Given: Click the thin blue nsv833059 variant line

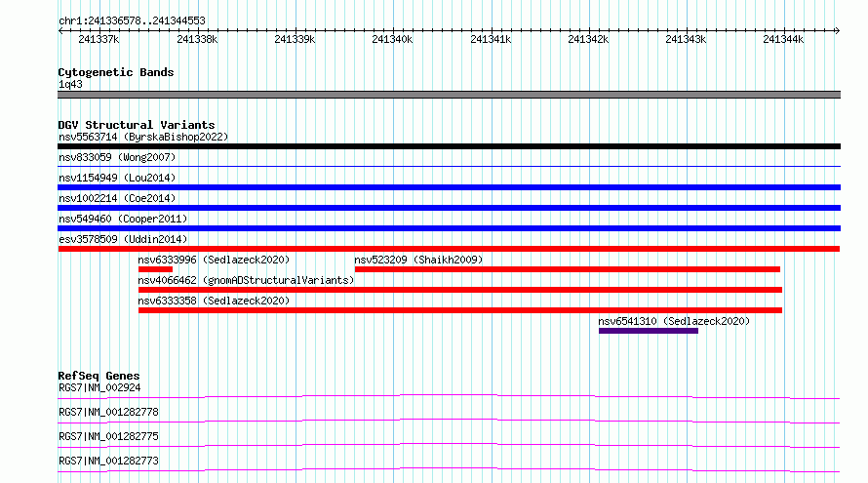Looking at the screenshot, I should (x=449, y=166).
